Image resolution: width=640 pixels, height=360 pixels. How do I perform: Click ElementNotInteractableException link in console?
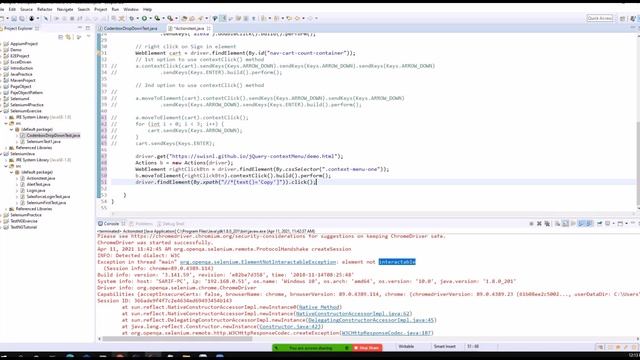(x=258, y=262)
